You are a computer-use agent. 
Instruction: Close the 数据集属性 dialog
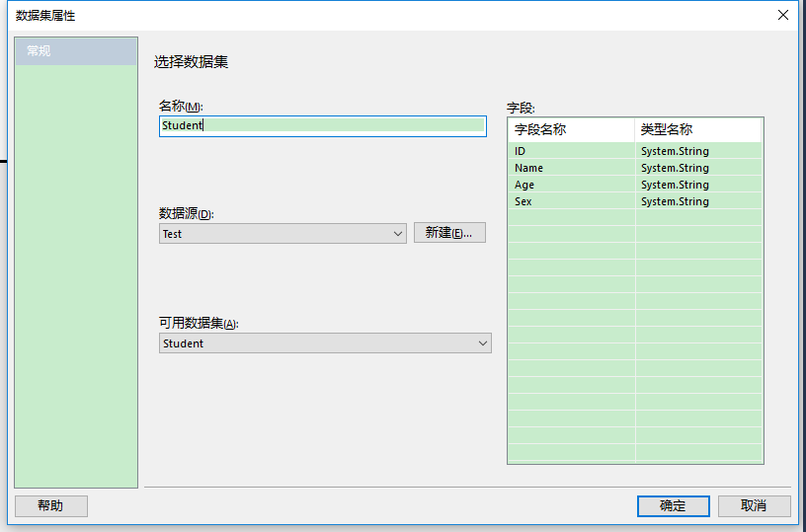click(x=783, y=15)
